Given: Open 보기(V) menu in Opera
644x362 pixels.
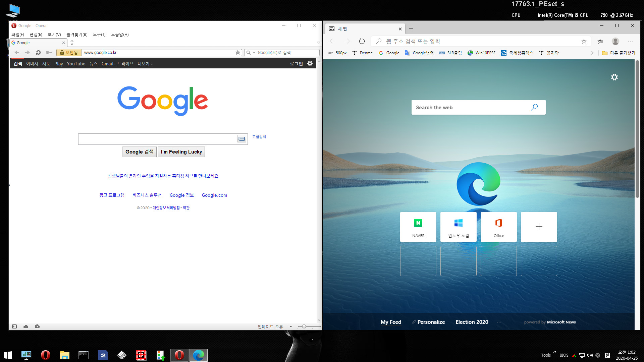Looking at the screenshot, I should pos(54,35).
